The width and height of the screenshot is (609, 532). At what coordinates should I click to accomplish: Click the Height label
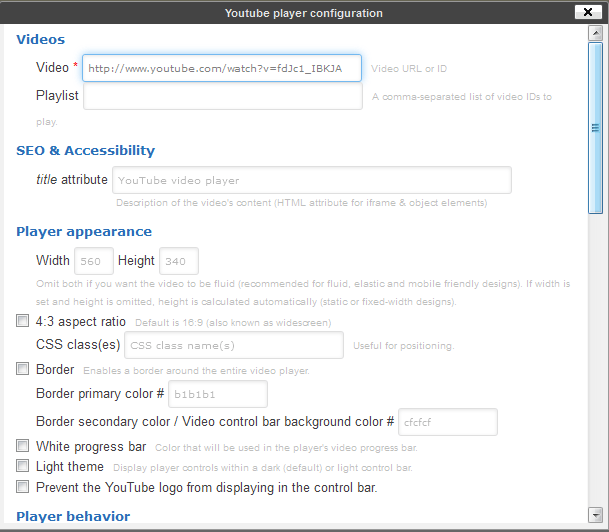(136, 261)
